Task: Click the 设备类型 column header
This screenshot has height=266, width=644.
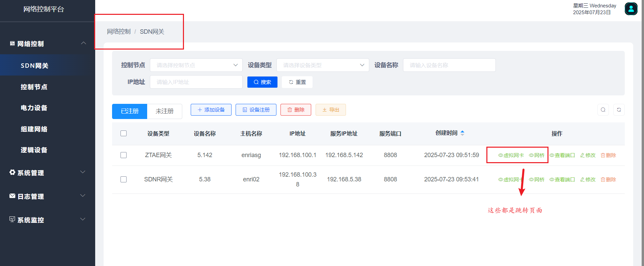Action: [x=158, y=134]
